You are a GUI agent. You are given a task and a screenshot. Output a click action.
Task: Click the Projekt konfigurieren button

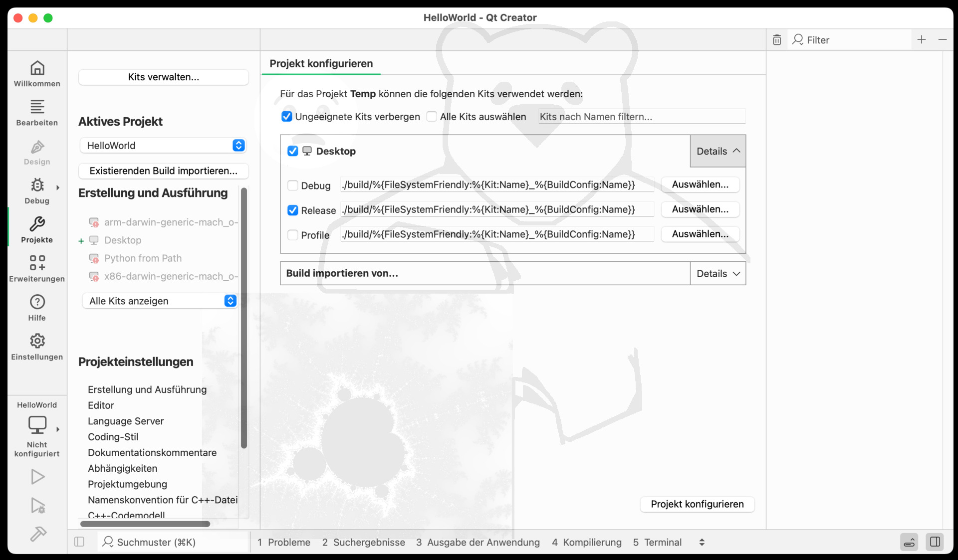(697, 504)
